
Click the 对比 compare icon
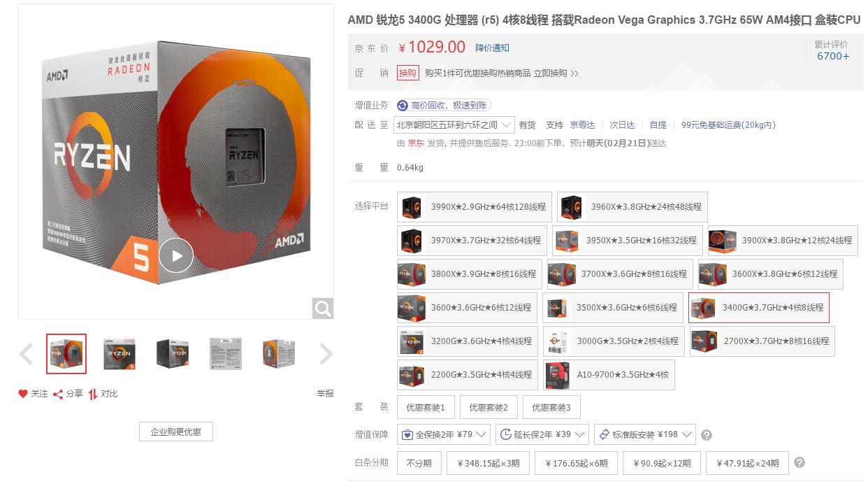[x=93, y=394]
